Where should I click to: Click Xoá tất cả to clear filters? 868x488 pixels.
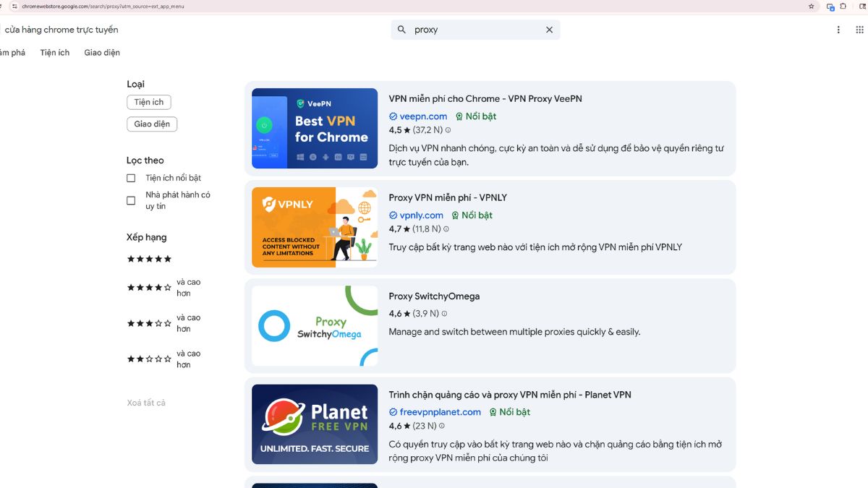(x=146, y=403)
